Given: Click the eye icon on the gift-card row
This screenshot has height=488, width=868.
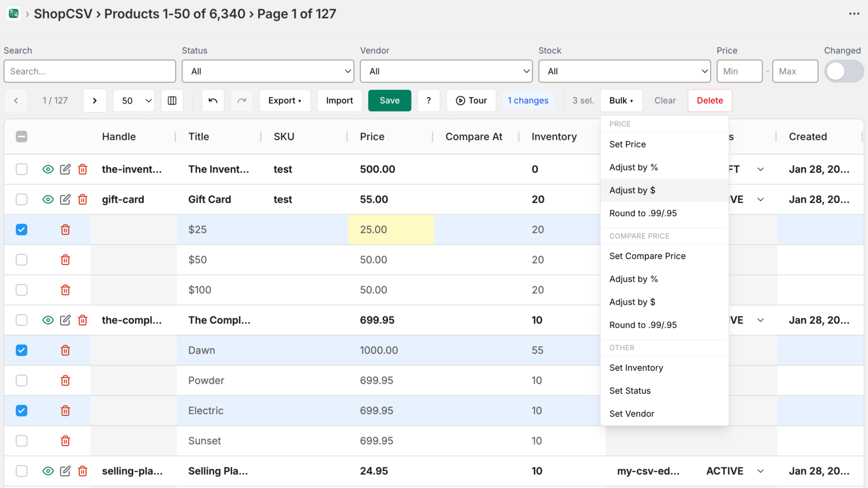Looking at the screenshot, I should point(48,199).
